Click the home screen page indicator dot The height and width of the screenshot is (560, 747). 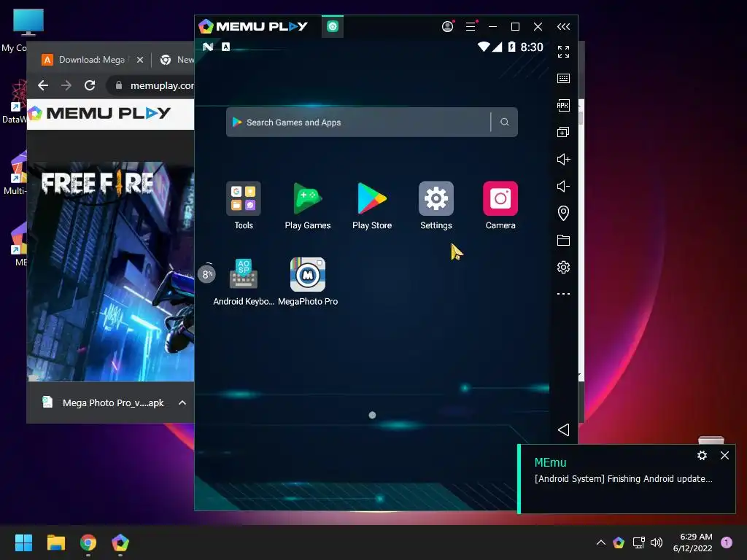tap(372, 415)
